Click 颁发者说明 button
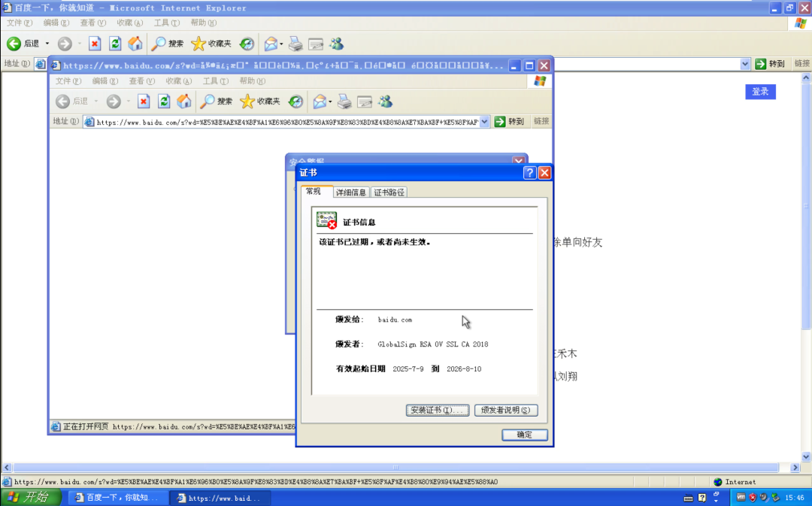 pyautogui.click(x=506, y=410)
